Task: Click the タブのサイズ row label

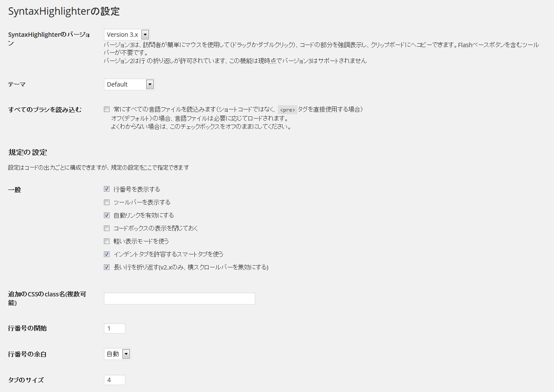Action: click(x=26, y=380)
